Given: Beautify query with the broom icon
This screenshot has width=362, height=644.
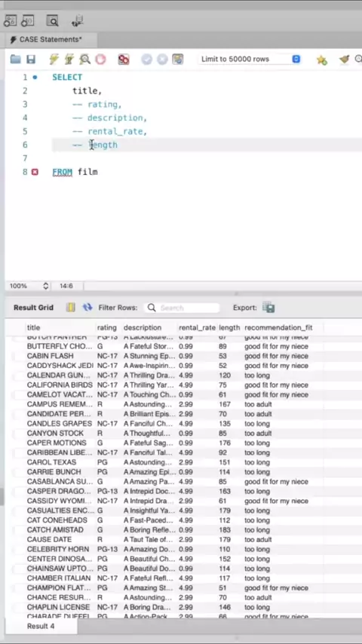Looking at the screenshot, I should point(345,60).
